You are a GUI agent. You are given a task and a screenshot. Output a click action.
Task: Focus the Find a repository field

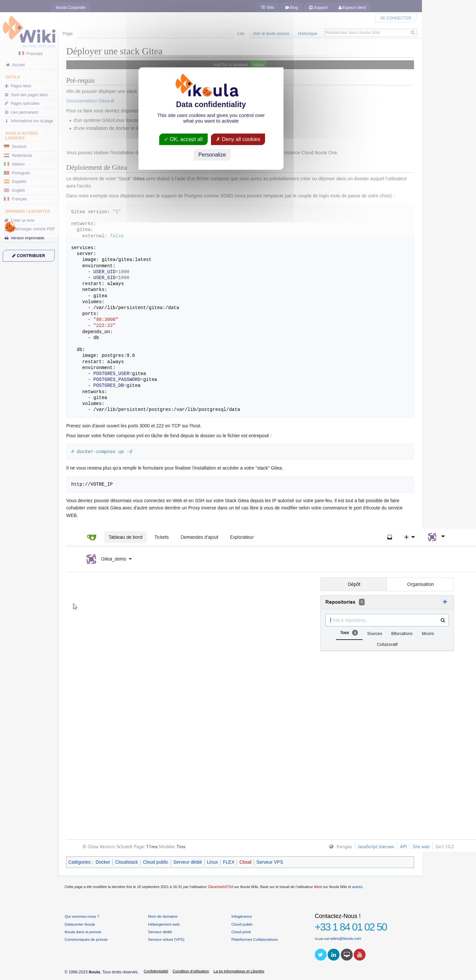pos(382,620)
